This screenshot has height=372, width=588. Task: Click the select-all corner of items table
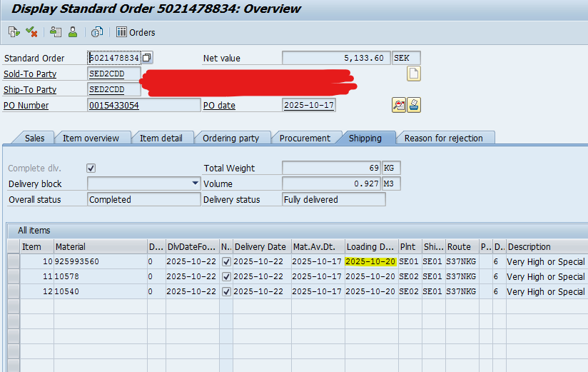(14, 246)
